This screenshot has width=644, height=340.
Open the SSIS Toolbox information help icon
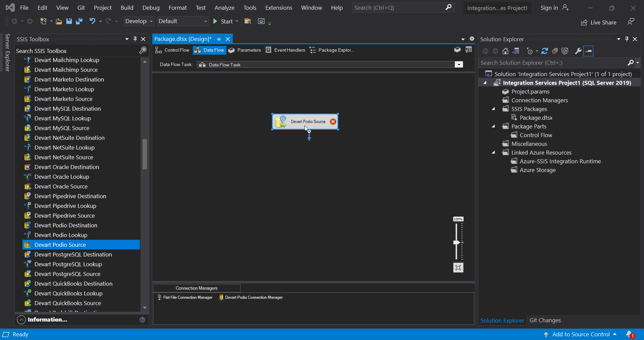click(x=142, y=320)
